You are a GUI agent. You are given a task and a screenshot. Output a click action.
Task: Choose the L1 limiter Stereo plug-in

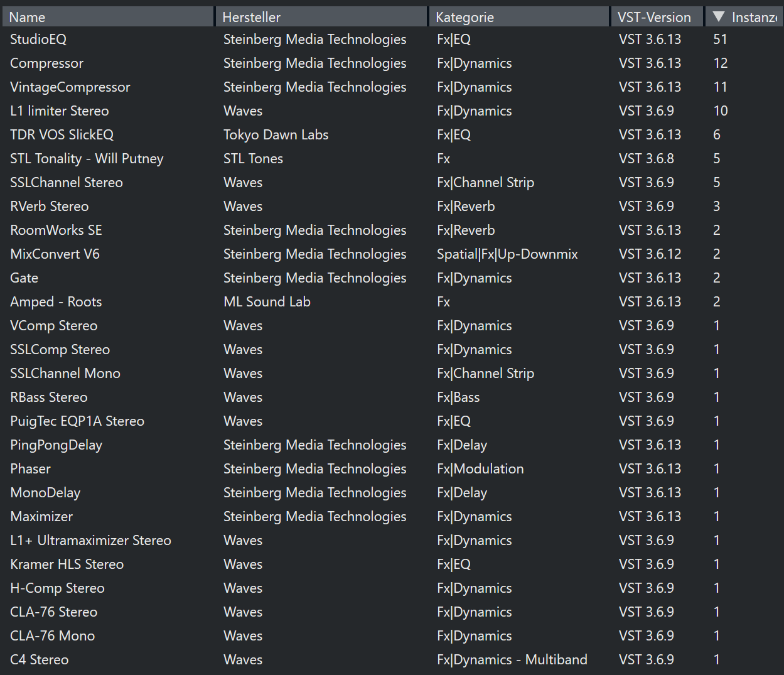[x=60, y=111]
